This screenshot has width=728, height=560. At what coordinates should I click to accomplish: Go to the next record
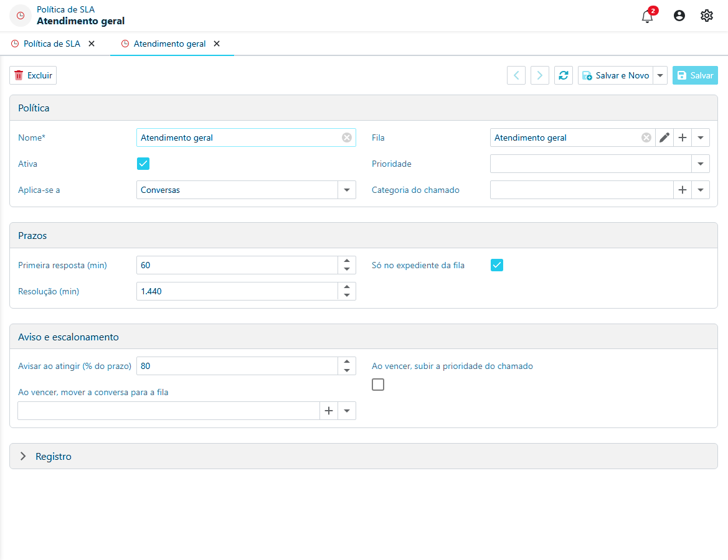coord(539,75)
